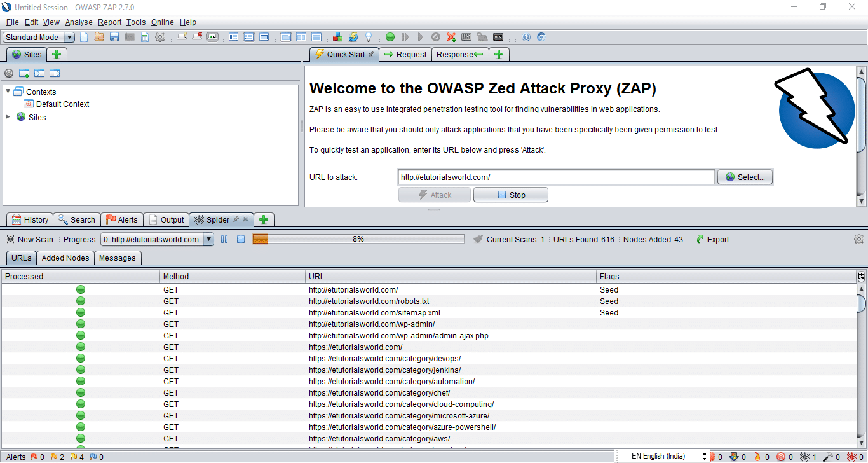
Task: Pause the running spider scan
Action: (224, 240)
